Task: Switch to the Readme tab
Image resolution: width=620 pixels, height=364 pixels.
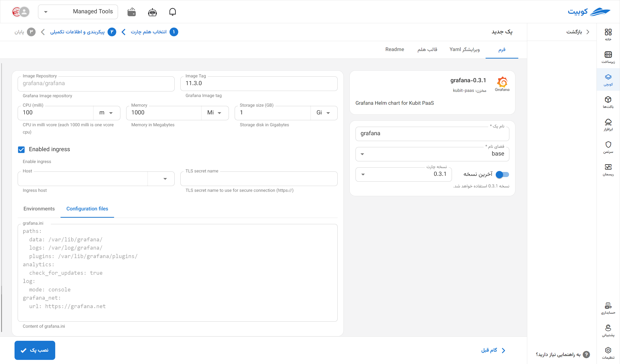Action: pos(395,50)
